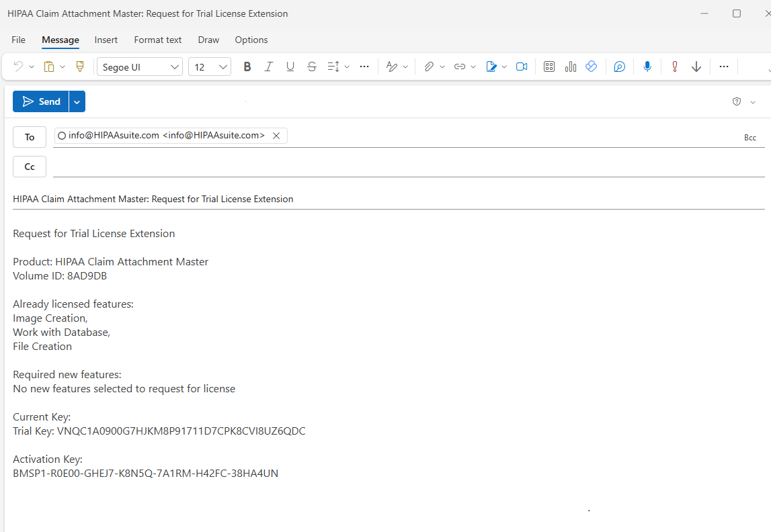Switch to the Insert tab
The height and width of the screenshot is (532, 771).
click(106, 40)
